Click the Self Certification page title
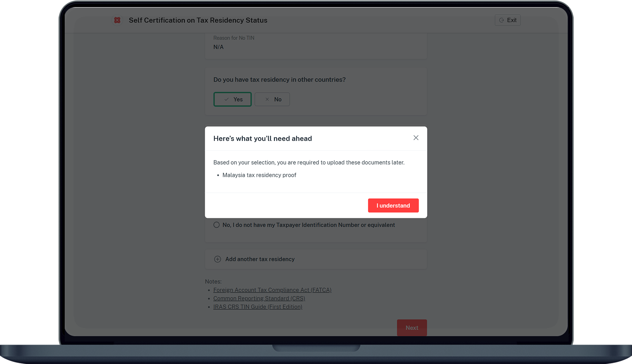 [x=198, y=20]
